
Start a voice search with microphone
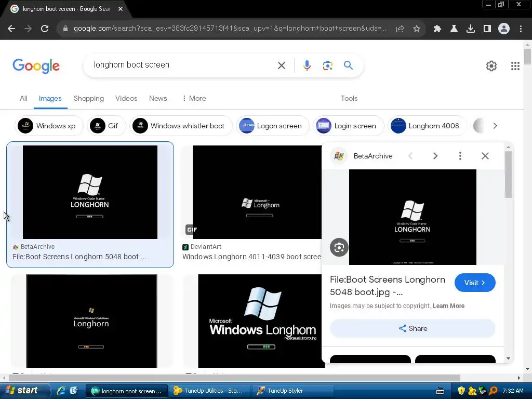(307, 65)
